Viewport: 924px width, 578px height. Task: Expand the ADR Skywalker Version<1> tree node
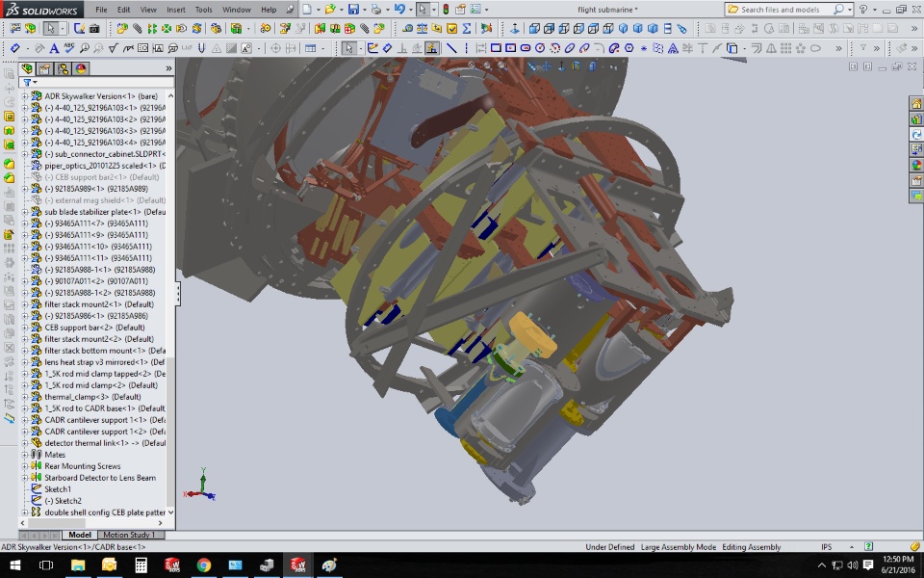[25, 96]
